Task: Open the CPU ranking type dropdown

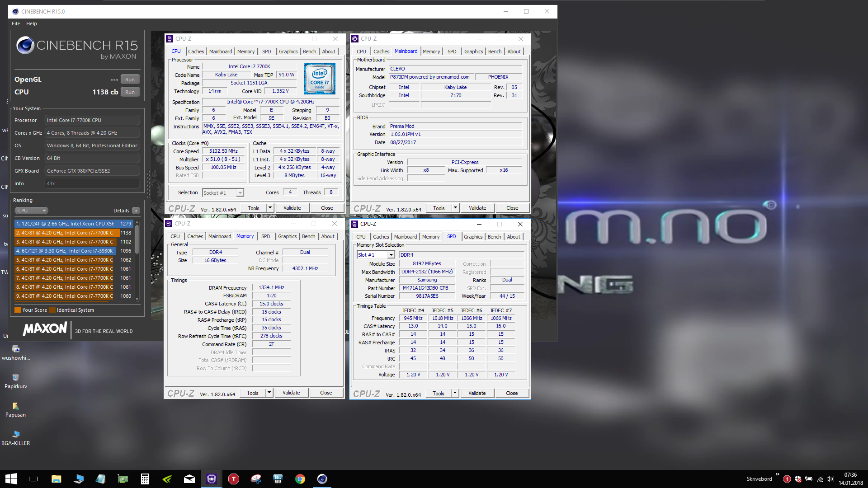Action: pos(32,211)
